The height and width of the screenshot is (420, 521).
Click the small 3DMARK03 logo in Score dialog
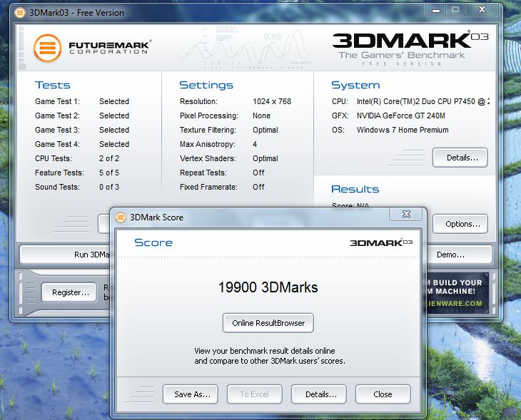pos(381,242)
